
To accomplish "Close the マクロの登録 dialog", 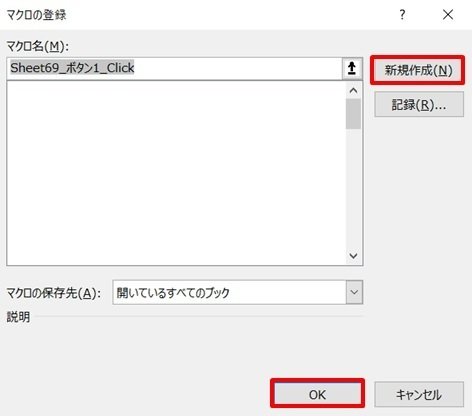I will tap(448, 15).
